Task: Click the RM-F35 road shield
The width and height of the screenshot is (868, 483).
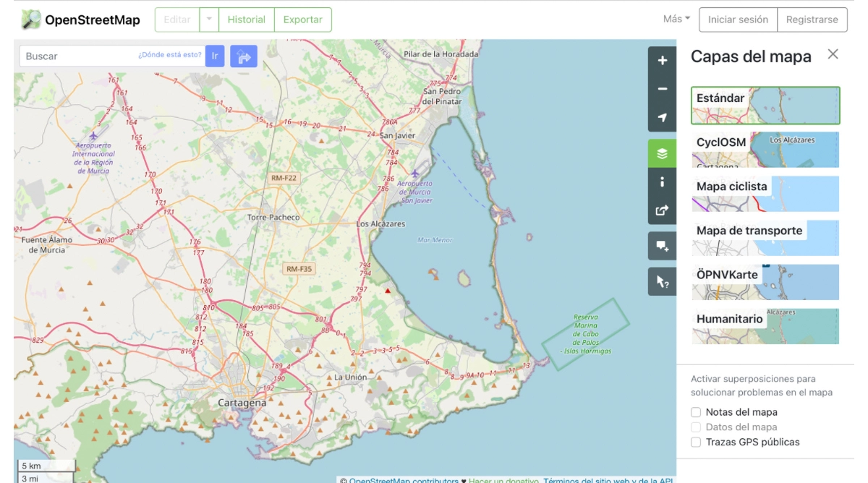Action: pos(299,269)
